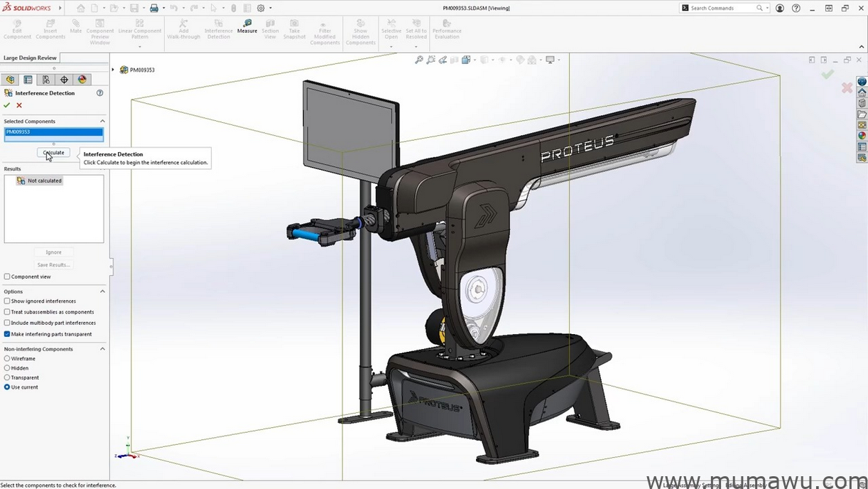The image size is (868, 489).
Task: Check Treat subassemblies as components
Action: coord(6,311)
